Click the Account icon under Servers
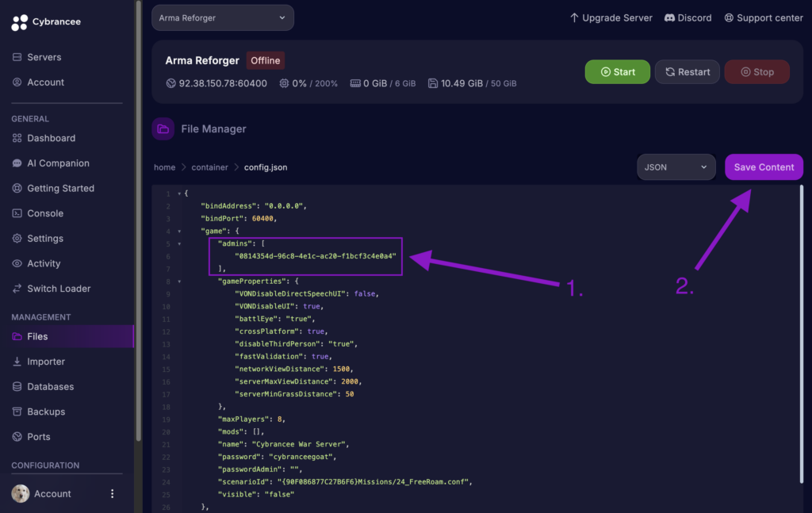 tap(17, 82)
